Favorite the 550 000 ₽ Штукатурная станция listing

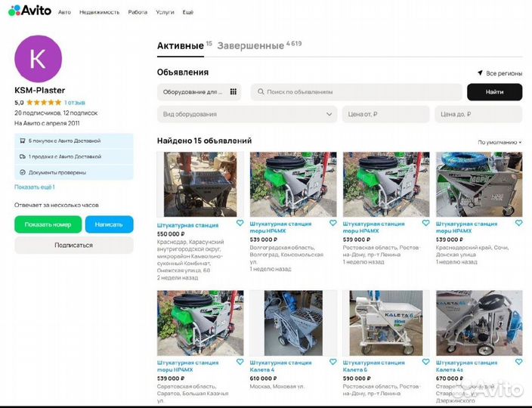pos(240,224)
